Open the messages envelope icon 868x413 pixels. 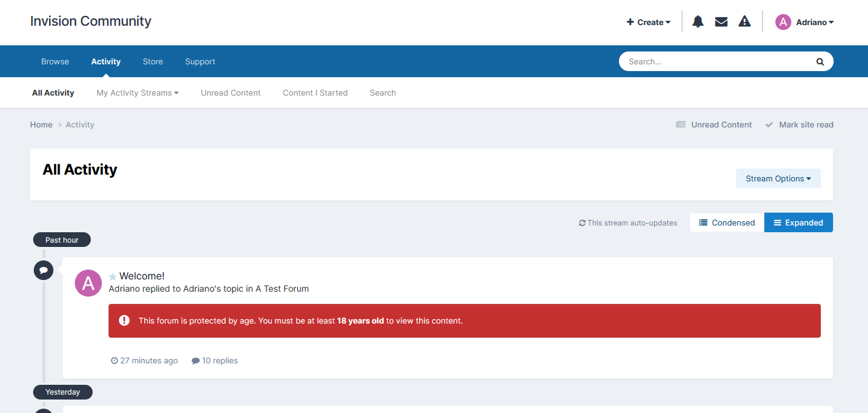[721, 22]
